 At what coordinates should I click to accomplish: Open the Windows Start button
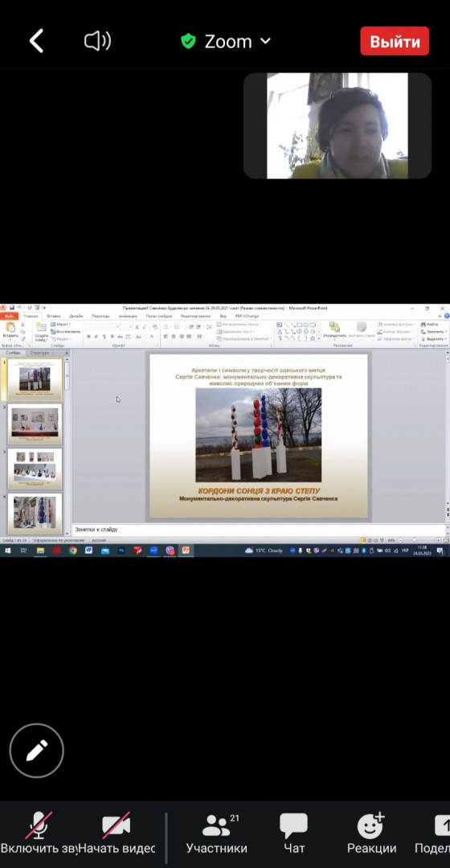(x=8, y=551)
